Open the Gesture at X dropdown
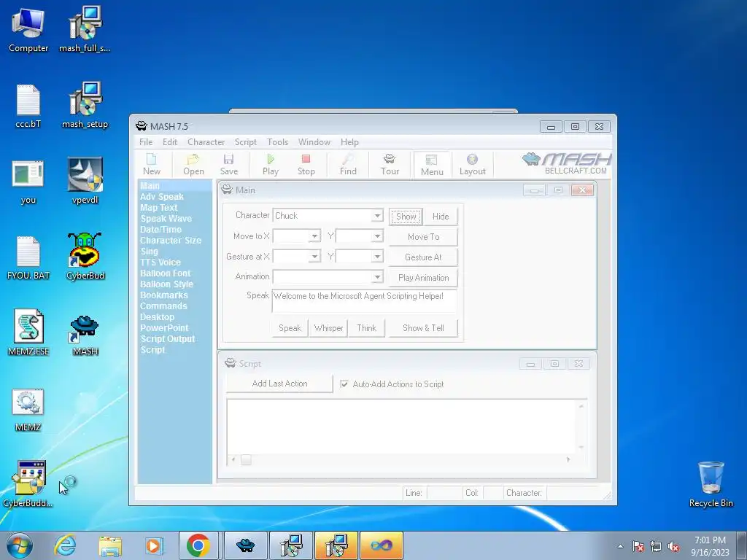The width and height of the screenshot is (747, 560). 314,257
